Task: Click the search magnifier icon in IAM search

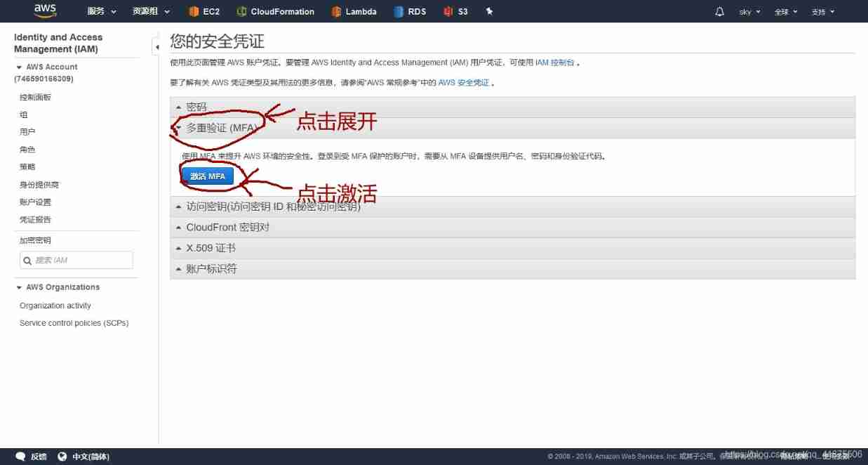Action: point(27,261)
